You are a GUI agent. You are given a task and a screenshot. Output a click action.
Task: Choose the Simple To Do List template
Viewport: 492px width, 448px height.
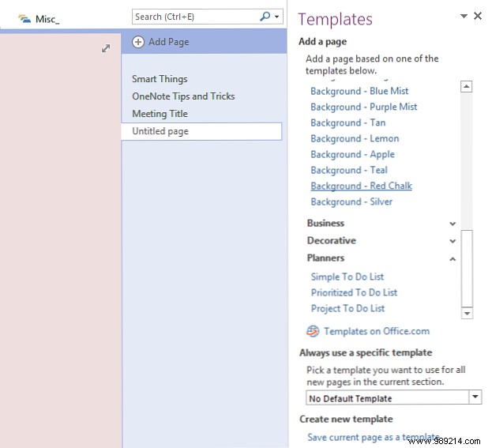(x=347, y=277)
